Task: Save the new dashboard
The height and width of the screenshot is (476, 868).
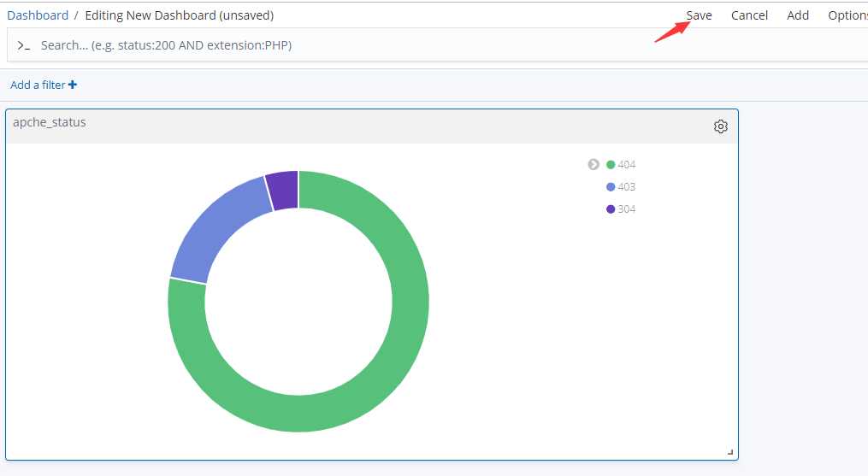Action: (x=700, y=15)
